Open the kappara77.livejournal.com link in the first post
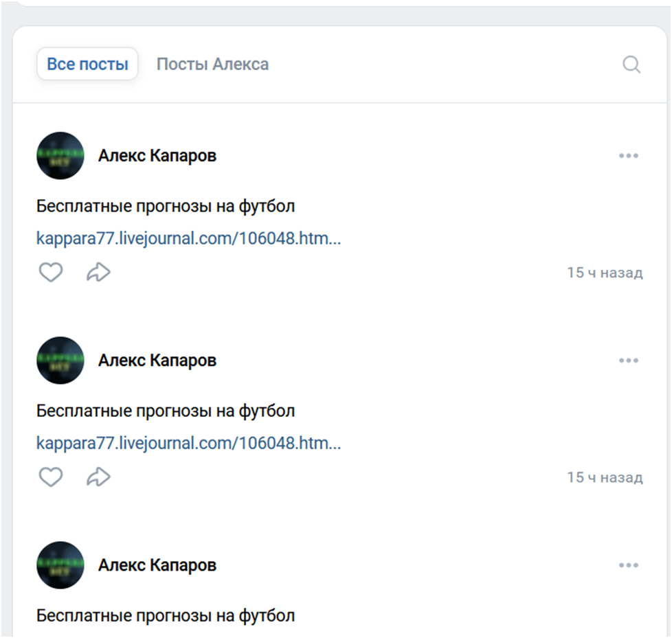Viewport: 672px width, 638px height. [188, 238]
